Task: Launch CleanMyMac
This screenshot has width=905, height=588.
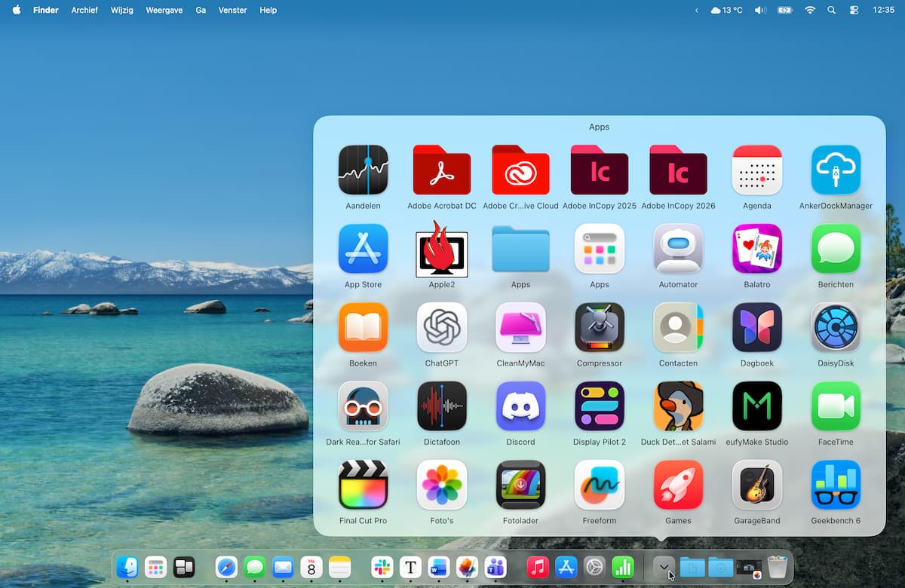Action: [520, 328]
